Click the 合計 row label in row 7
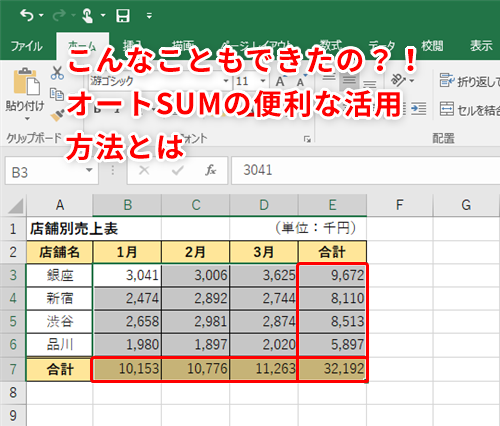 point(60,369)
